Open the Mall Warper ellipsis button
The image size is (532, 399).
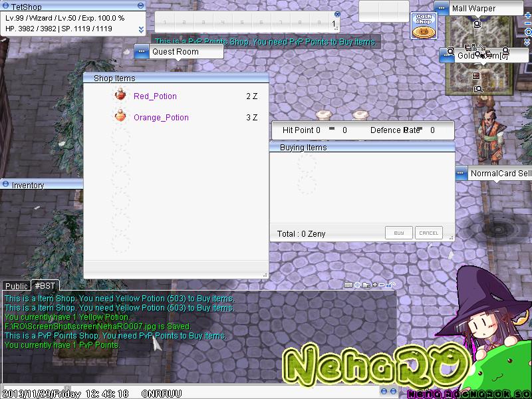442,8
